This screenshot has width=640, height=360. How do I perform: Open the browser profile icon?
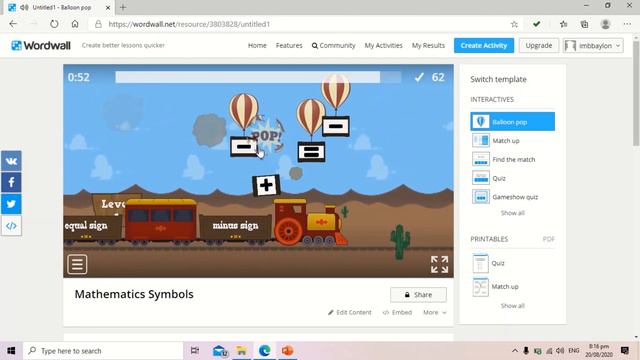(x=605, y=24)
